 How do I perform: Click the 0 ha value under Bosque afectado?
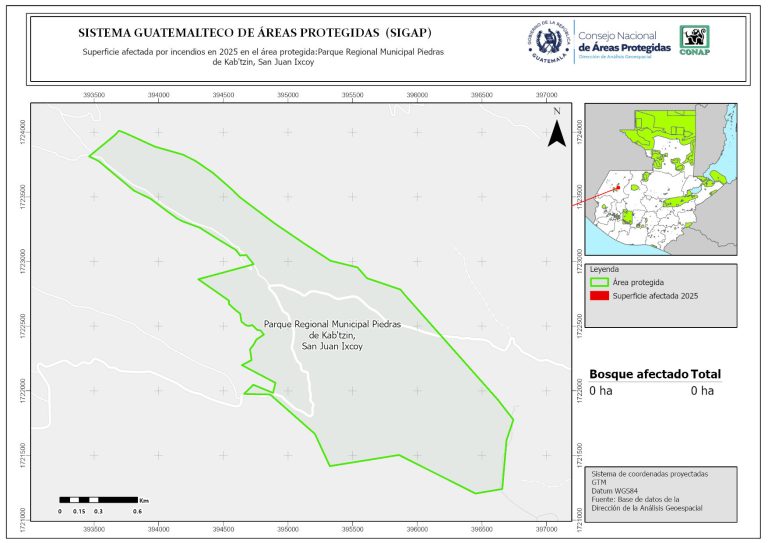pos(600,391)
